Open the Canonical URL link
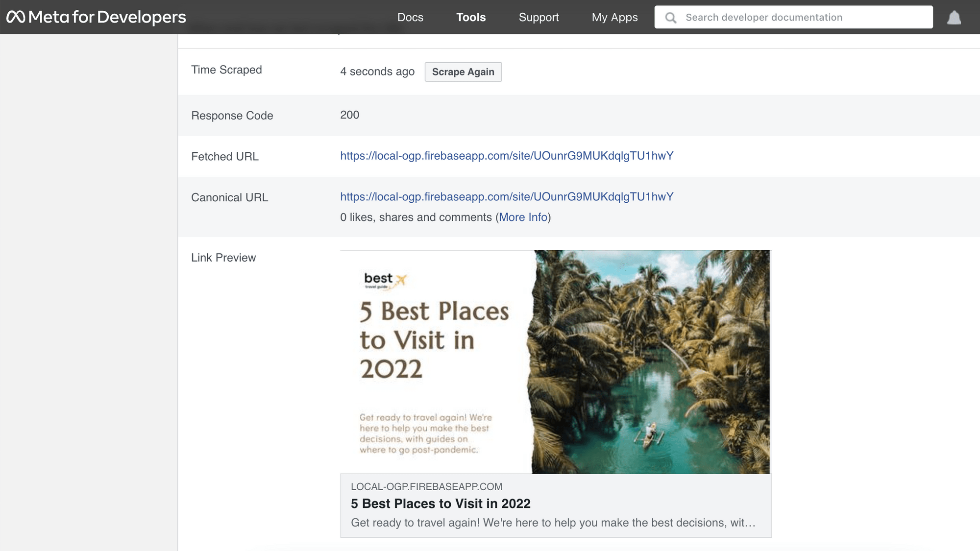The image size is (980, 551). click(x=507, y=197)
